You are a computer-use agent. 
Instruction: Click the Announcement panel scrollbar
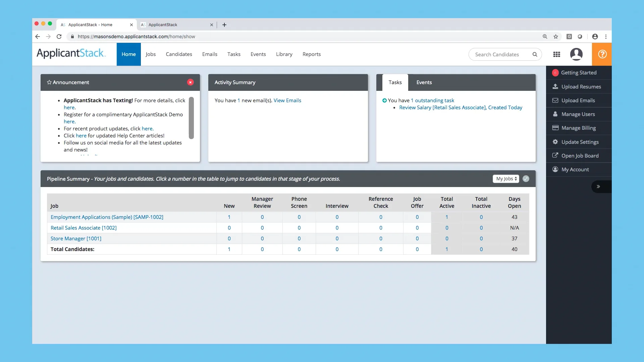tap(191, 118)
